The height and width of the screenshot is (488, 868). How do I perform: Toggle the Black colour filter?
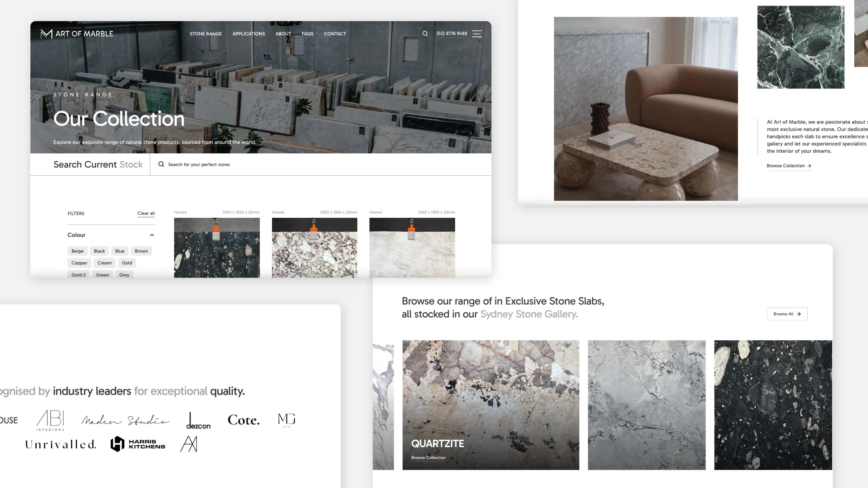(x=99, y=251)
